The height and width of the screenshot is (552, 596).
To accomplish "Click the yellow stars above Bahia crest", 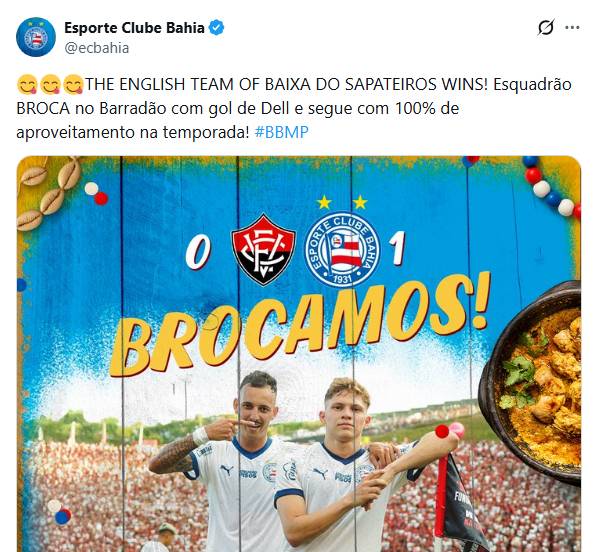I will [x=342, y=202].
